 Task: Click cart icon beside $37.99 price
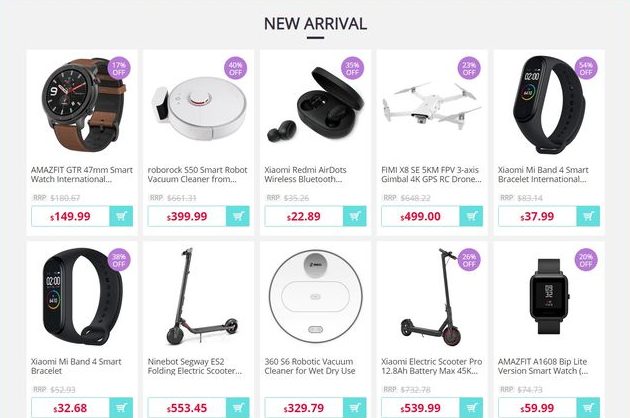(x=588, y=216)
